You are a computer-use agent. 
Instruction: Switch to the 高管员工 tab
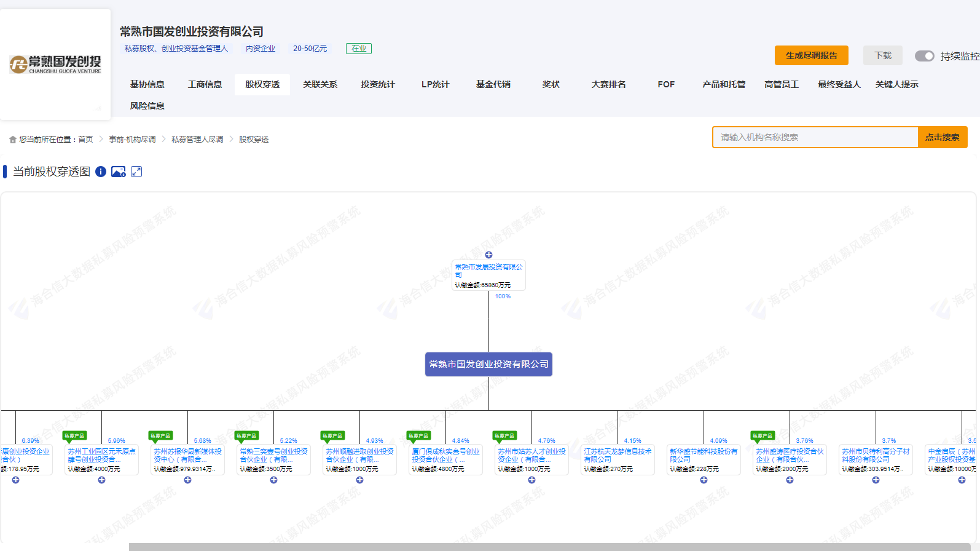click(x=782, y=84)
